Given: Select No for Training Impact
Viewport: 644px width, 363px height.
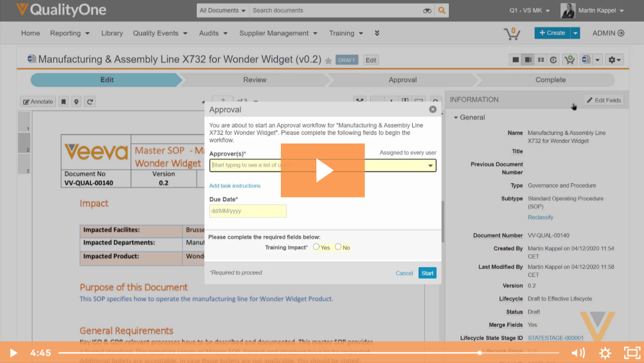Looking at the screenshot, I should tap(337, 247).
